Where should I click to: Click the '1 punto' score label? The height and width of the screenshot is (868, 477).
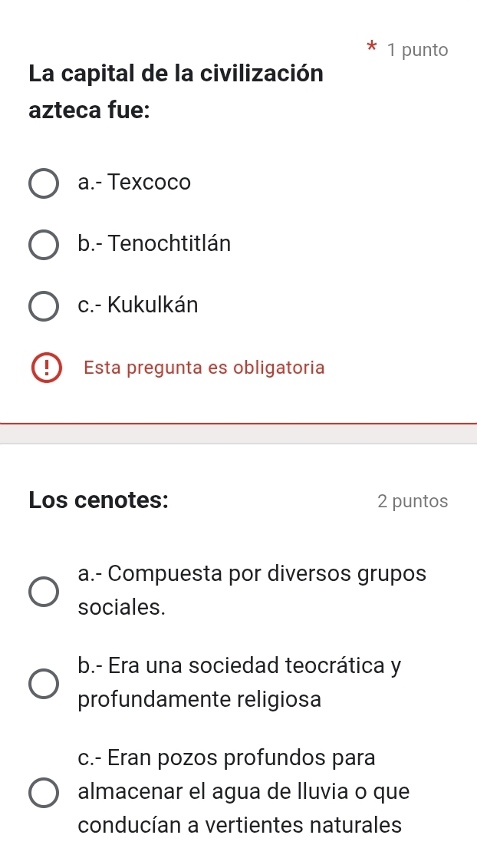418,51
